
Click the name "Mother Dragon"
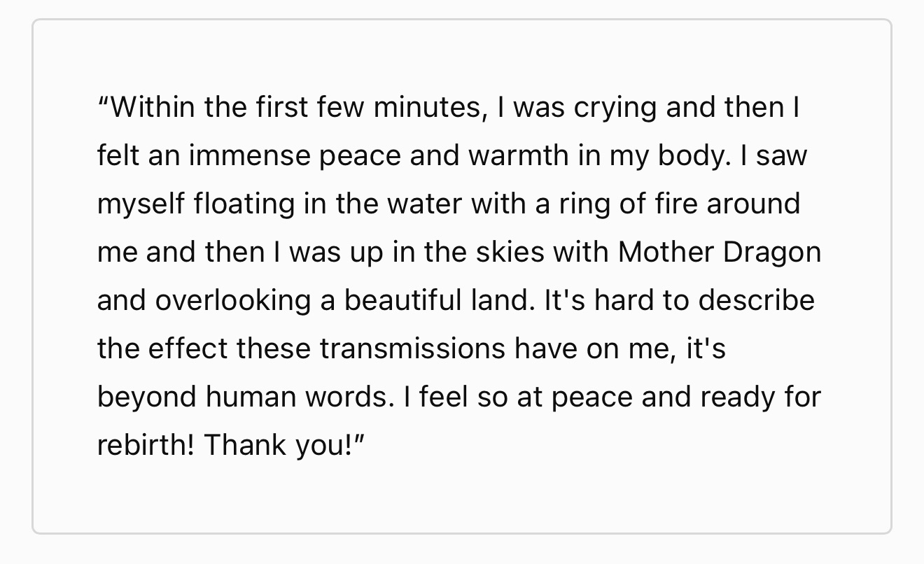pos(719,252)
